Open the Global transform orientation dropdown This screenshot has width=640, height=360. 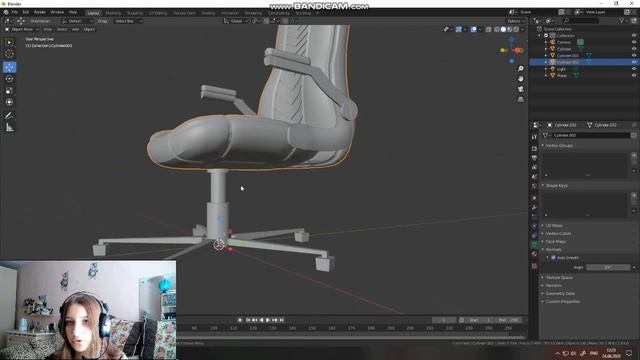click(236, 21)
